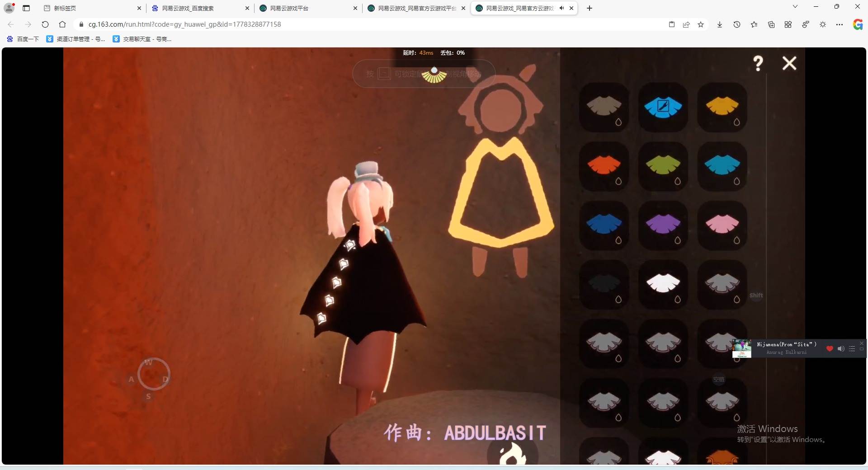The width and height of the screenshot is (868, 470).
Task: Go back to previous page
Action: tap(11, 24)
